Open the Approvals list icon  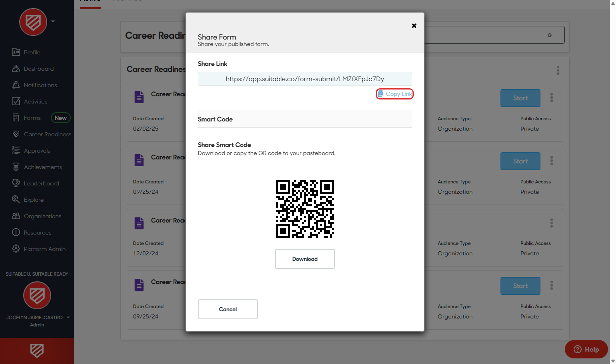pos(16,151)
